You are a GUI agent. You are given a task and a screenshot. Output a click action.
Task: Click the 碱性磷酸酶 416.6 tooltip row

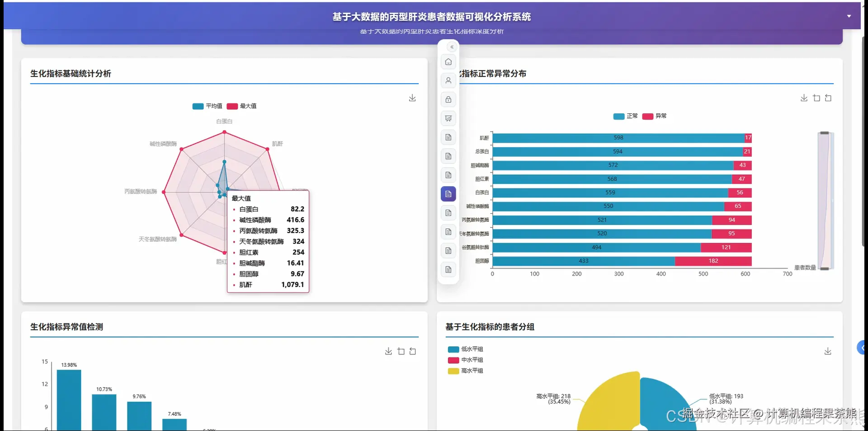[x=268, y=220]
